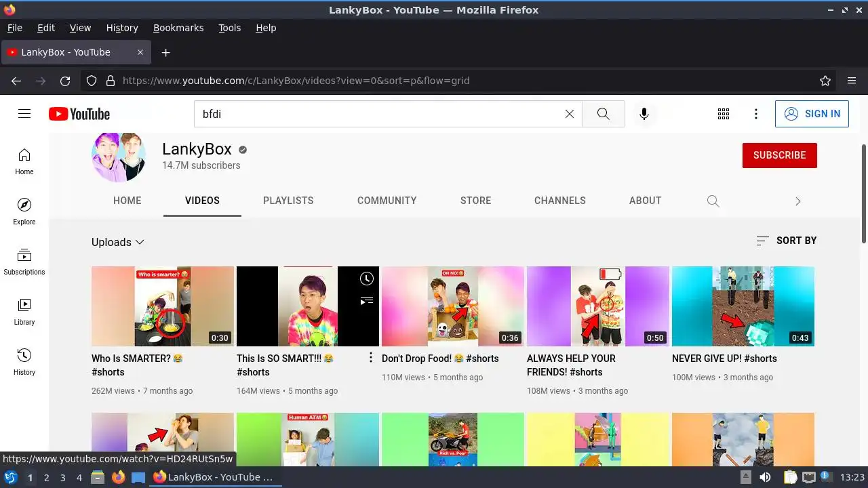The height and width of the screenshot is (488, 868).
Task: Open YouTube settings three-dot menu
Action: [756, 114]
